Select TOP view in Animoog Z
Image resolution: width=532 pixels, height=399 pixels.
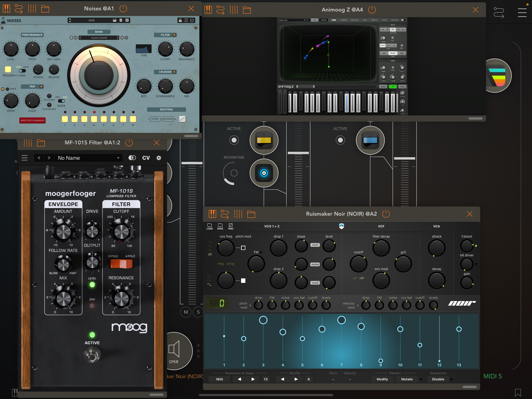pos(384,53)
